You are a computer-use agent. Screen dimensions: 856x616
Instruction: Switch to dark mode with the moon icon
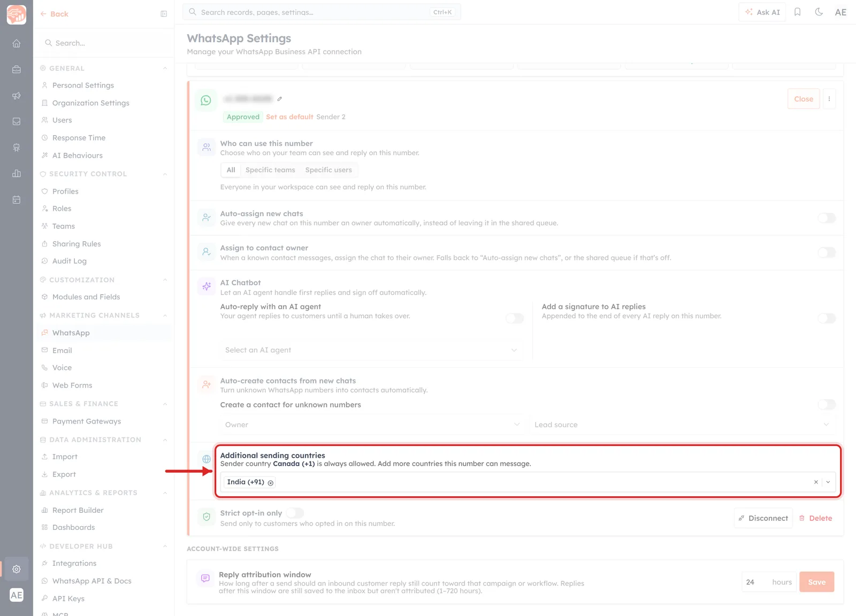[819, 12]
